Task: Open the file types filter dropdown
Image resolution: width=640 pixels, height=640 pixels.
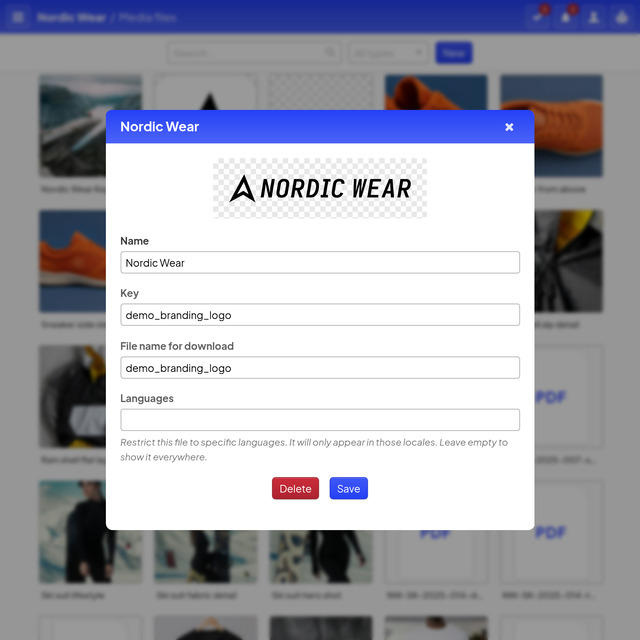Action: tap(387, 53)
